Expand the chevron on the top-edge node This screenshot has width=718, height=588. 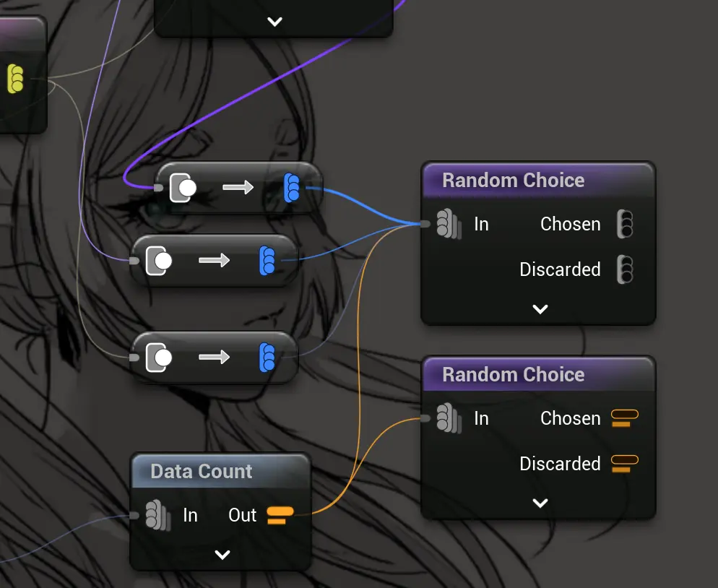[x=274, y=22]
